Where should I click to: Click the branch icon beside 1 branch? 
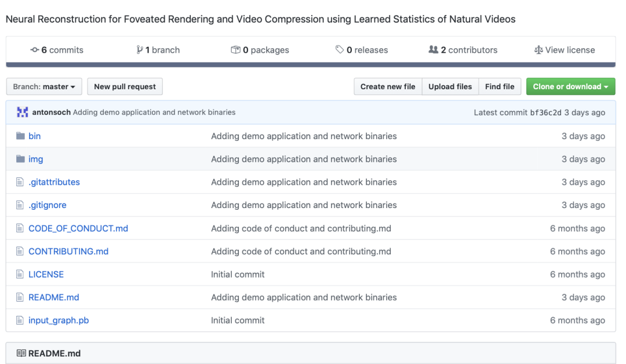click(140, 50)
